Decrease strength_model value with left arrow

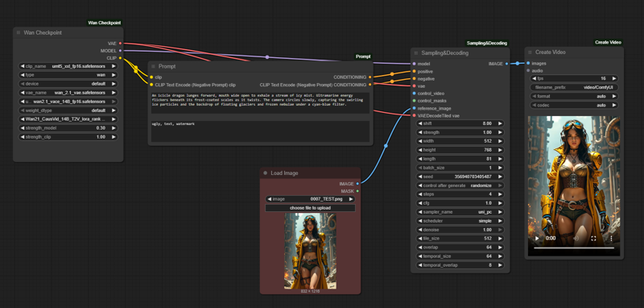(x=23, y=128)
